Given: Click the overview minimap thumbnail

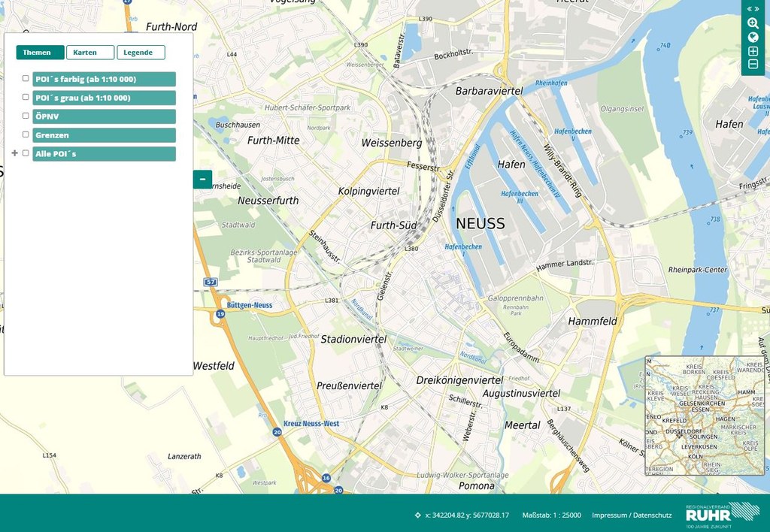Looking at the screenshot, I should pos(705,416).
